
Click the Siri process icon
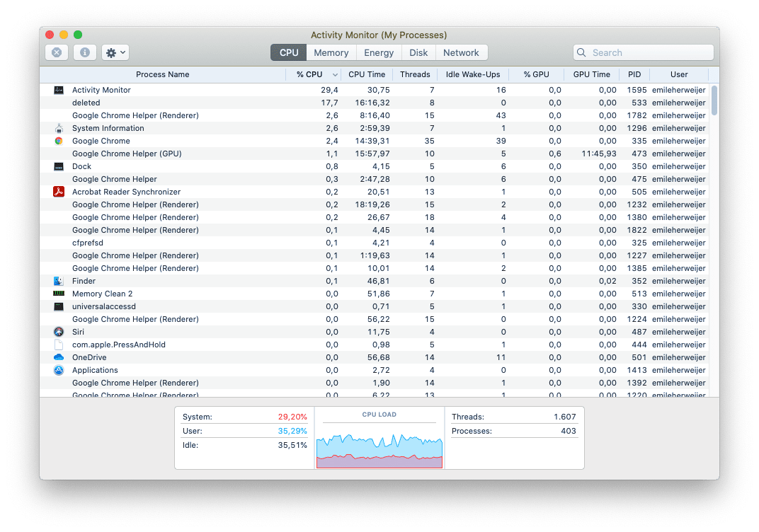[59, 332]
